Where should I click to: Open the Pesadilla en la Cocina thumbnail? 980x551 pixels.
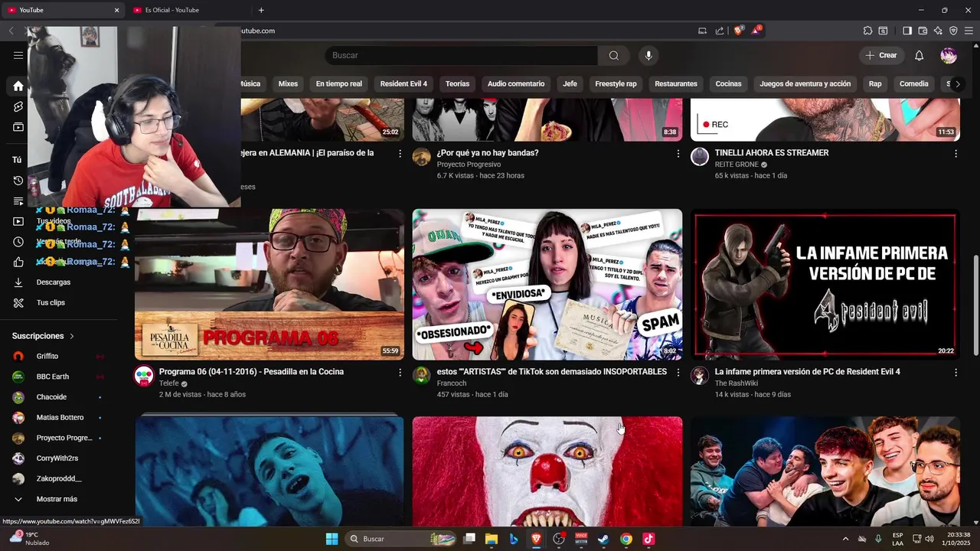coord(269,285)
